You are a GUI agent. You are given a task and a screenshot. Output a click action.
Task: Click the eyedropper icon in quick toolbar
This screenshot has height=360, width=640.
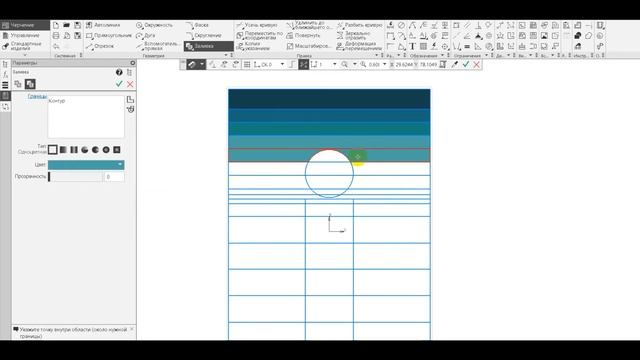pos(455,64)
